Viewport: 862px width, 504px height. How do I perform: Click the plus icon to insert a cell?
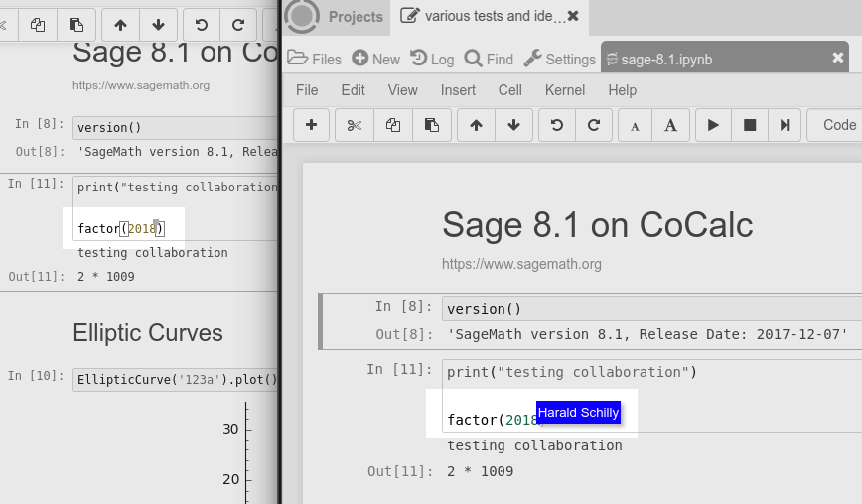[x=311, y=125]
